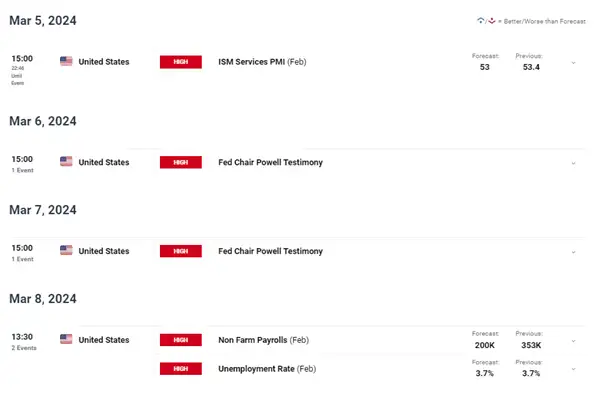
Task: Open the Unemployment Rate event
Action: (262, 369)
